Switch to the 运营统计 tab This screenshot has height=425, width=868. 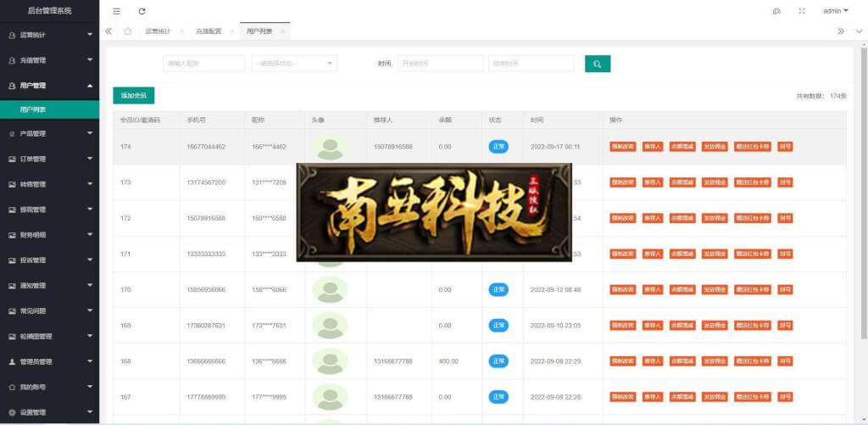[x=159, y=31]
